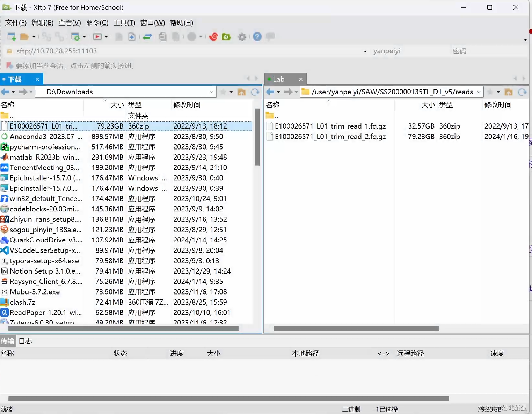Sort transfer list by 速度 column

[x=497, y=354]
